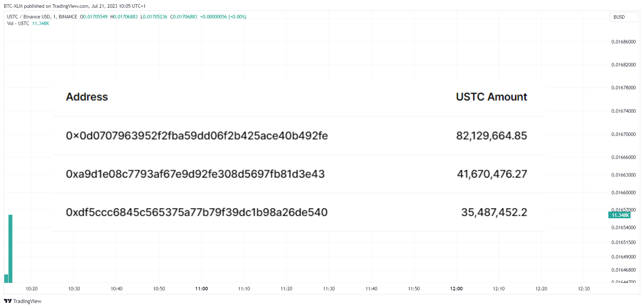Click the close value C0.01706883

[x=184, y=17]
